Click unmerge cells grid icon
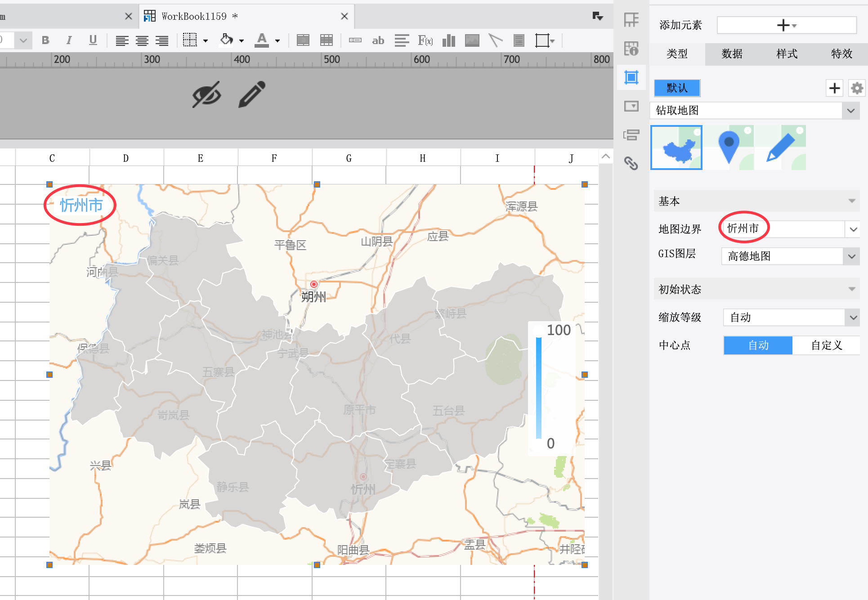868x600 pixels. [x=327, y=40]
